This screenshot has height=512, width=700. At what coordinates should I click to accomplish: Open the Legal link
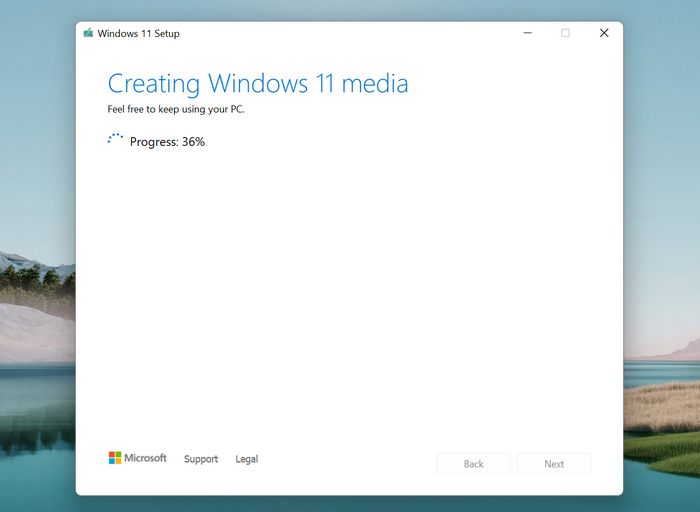[x=247, y=459]
